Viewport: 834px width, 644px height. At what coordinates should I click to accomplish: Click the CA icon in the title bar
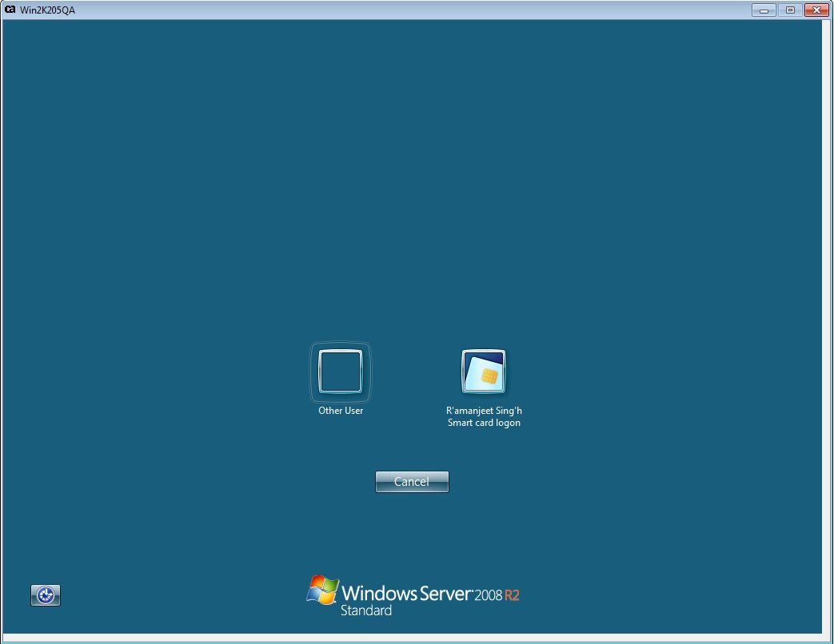click(9, 10)
